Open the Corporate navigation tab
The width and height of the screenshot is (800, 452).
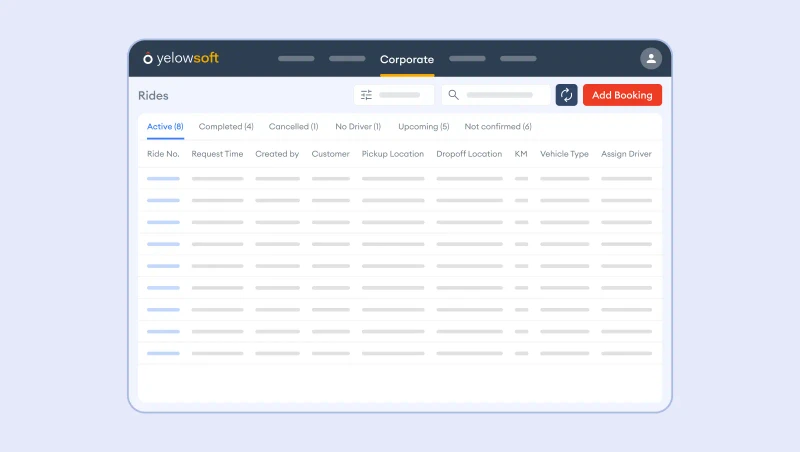[407, 60]
